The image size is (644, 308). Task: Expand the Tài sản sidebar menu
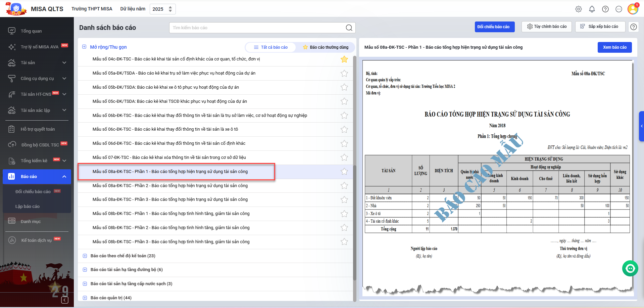coord(64,63)
